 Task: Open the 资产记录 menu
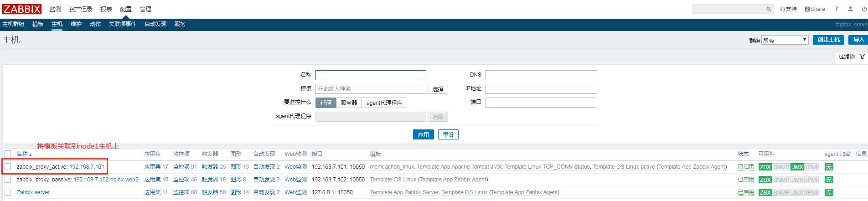click(81, 9)
